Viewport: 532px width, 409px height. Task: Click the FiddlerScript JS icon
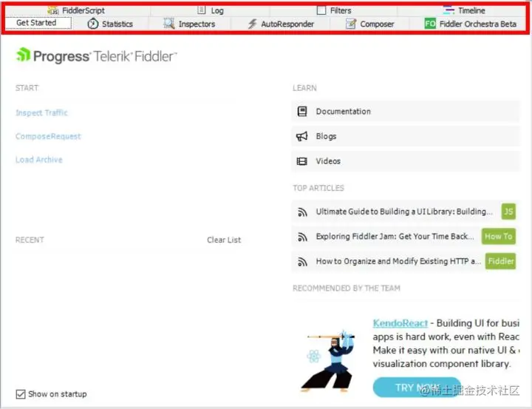coord(53,10)
